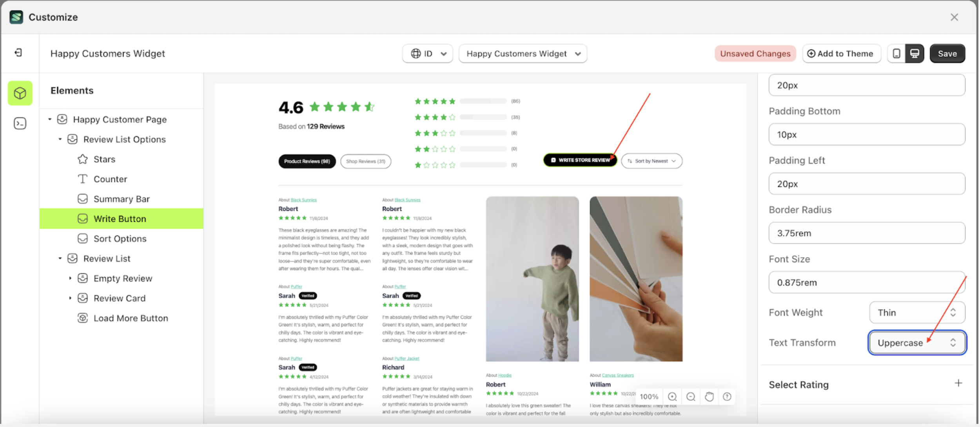
Task: Open help via the question mark icon
Action: coord(728,396)
